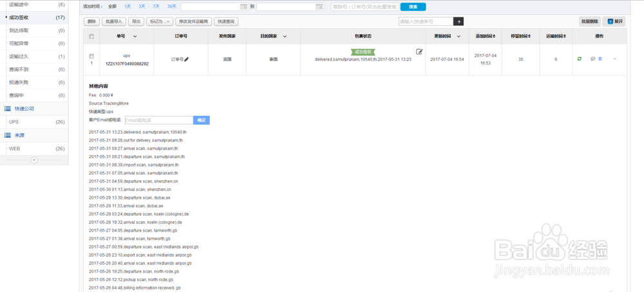Sort by the 添加时间 column

[x=485, y=37]
